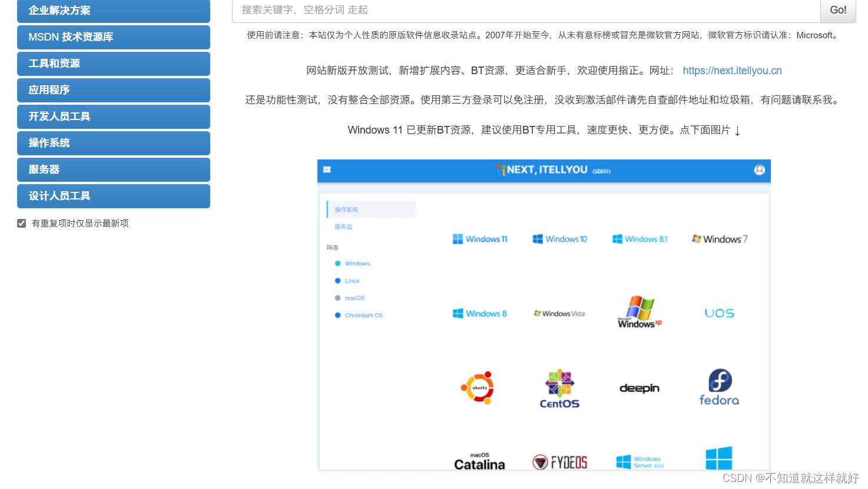Click the Go! search button

tap(838, 11)
